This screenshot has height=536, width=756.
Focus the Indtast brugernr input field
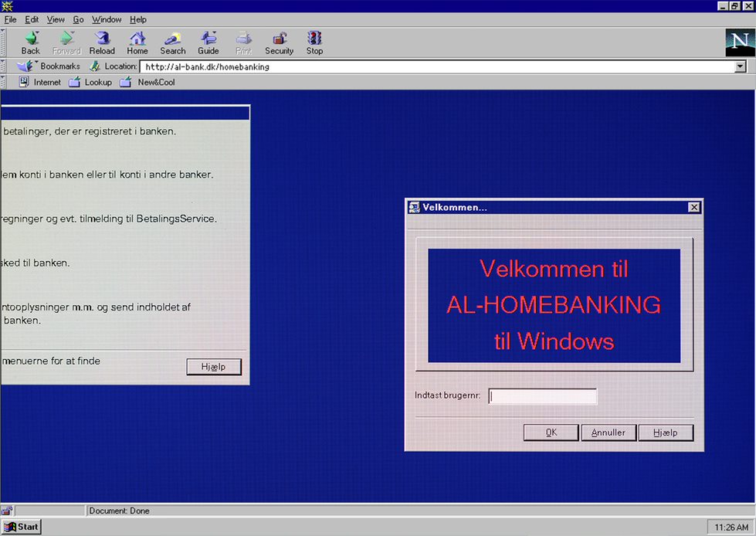tap(542, 396)
